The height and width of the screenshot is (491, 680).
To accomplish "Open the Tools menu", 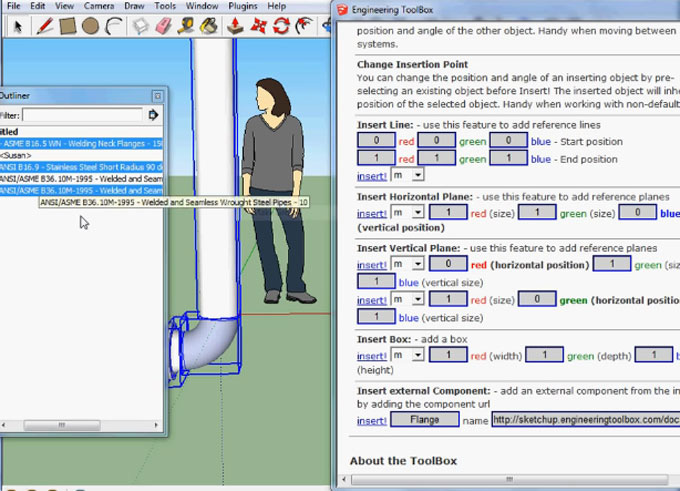I will coord(165,6).
